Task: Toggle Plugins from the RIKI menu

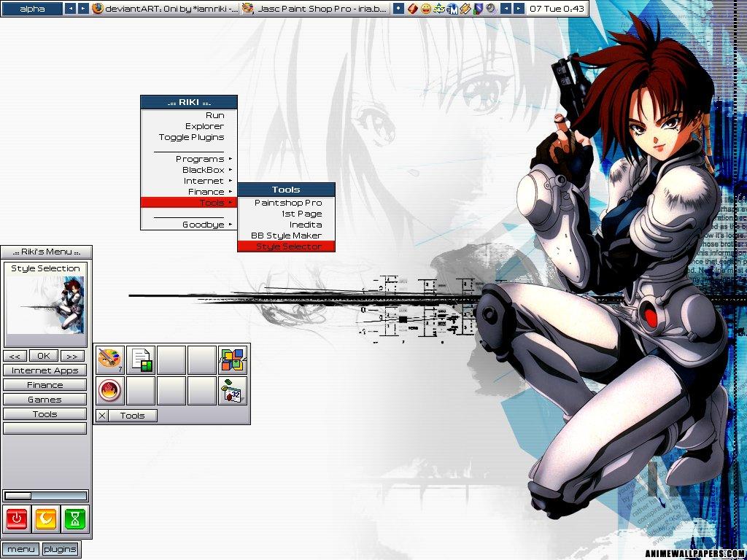Action: 189,137
